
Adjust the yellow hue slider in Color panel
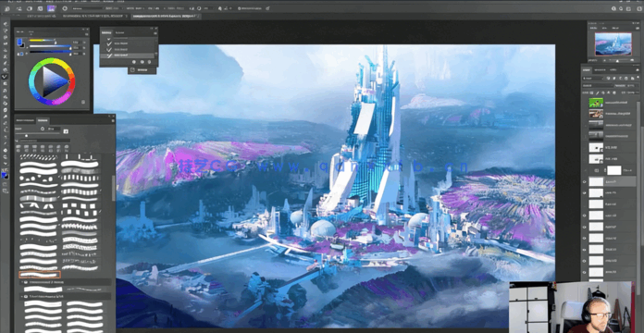43,41
